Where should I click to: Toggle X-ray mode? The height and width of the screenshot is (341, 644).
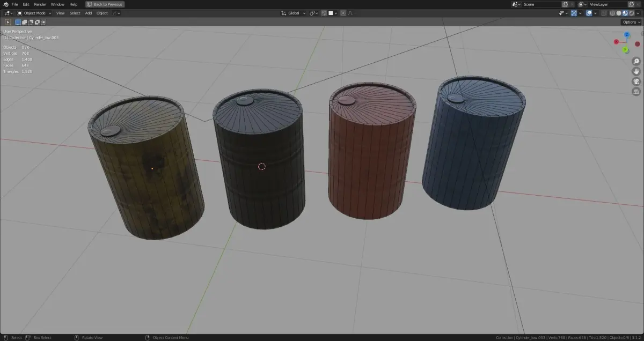tap(604, 13)
